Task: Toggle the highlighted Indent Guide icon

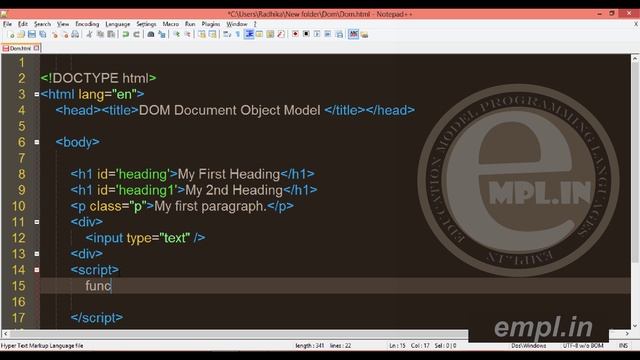Action: 249,35
